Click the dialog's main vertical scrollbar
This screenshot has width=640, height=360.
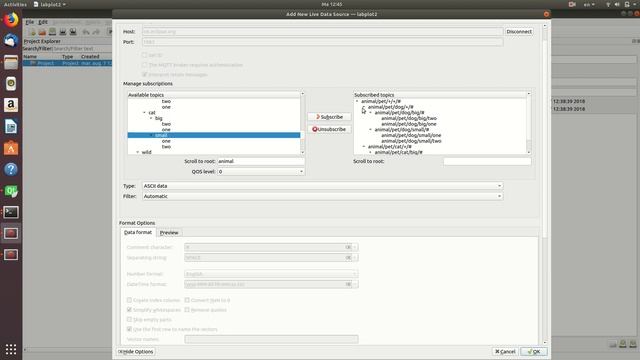(x=544, y=184)
